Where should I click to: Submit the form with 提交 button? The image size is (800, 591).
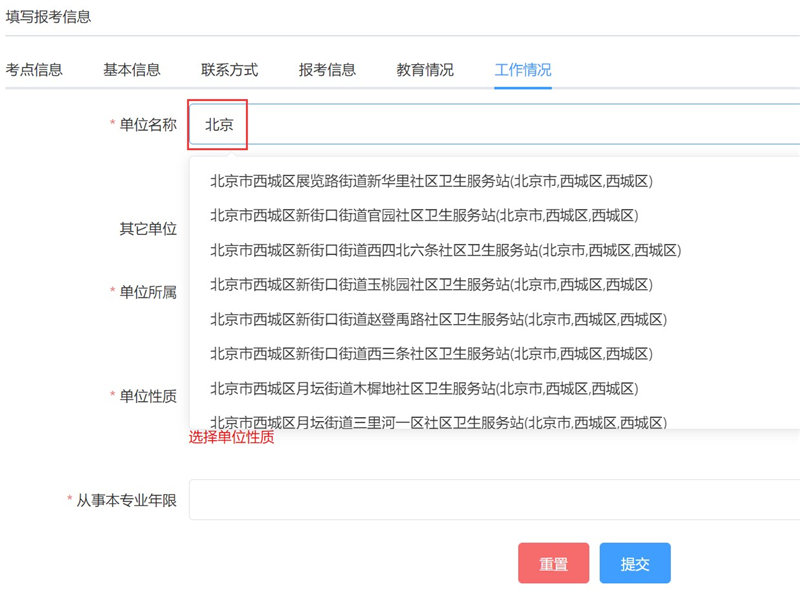click(635, 564)
